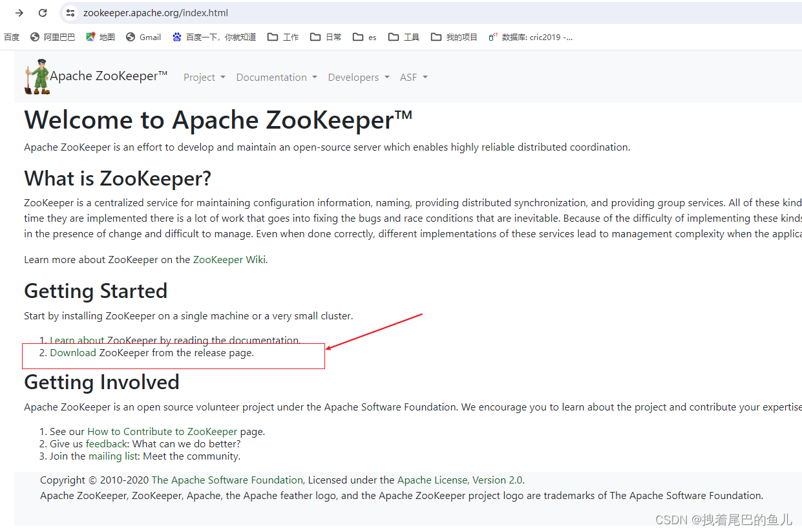Open the Gmail bookmark
Image resolution: width=802 pixels, height=532 pixels.
[x=143, y=37]
